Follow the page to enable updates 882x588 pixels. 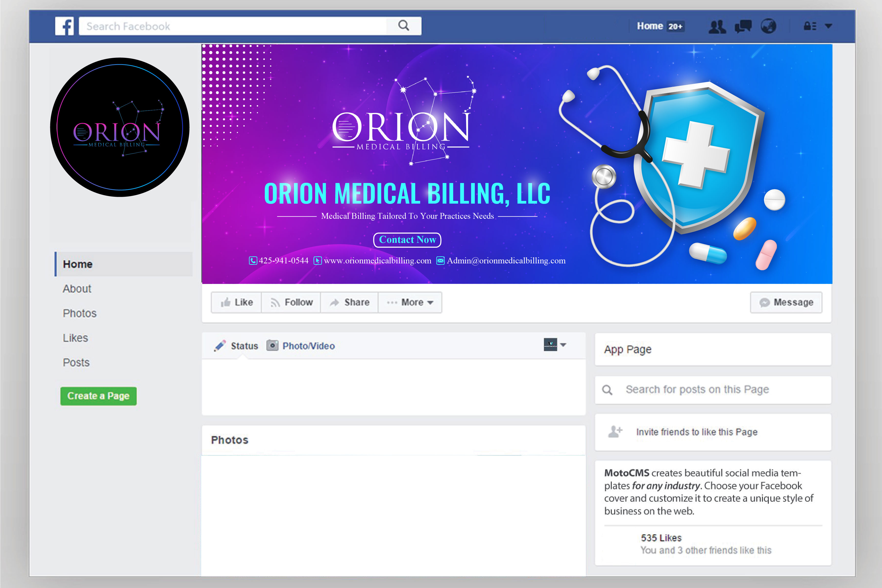[291, 302]
